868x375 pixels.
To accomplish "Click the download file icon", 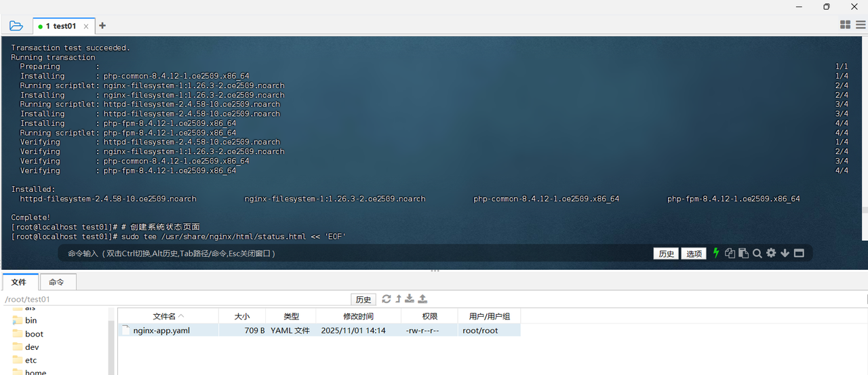I will pyautogui.click(x=410, y=299).
